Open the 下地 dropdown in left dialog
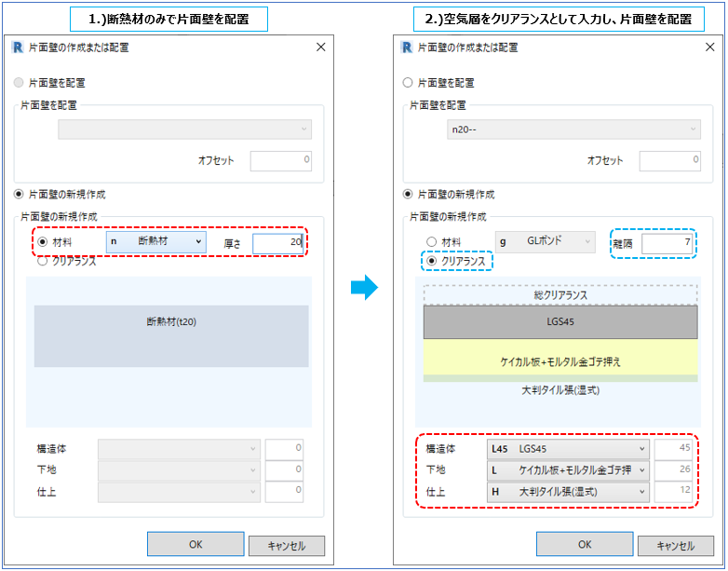This screenshot has height=571, width=728. (179, 469)
